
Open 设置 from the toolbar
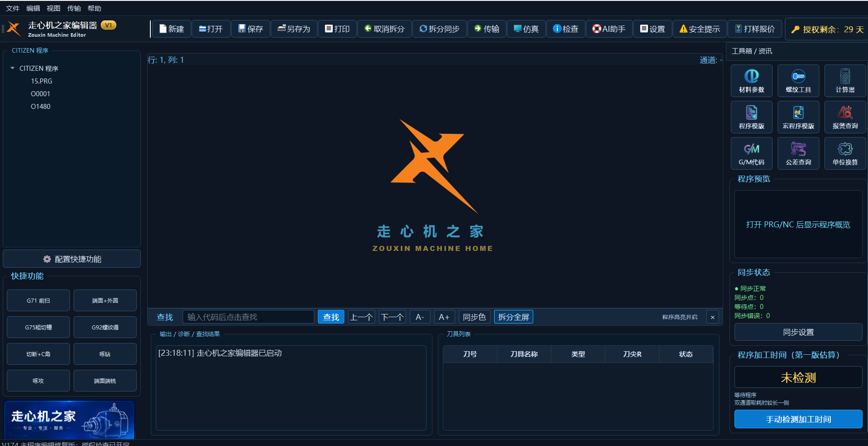[653, 29]
